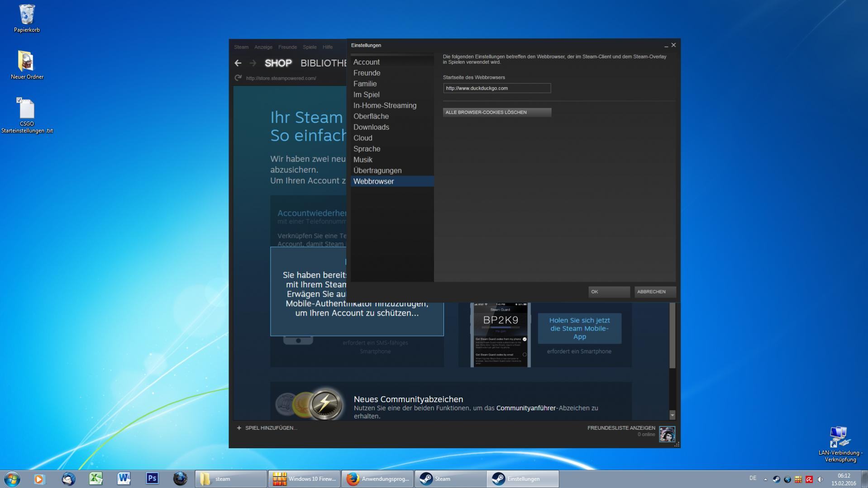Viewport: 868px width, 488px height.
Task: Cancel settings with Abbrechen button
Action: click(655, 292)
